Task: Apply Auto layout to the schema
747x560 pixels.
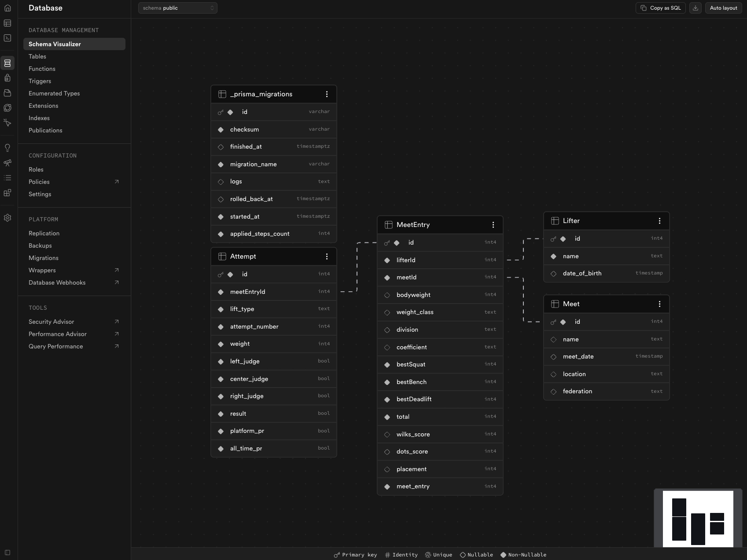Action: 723,7
